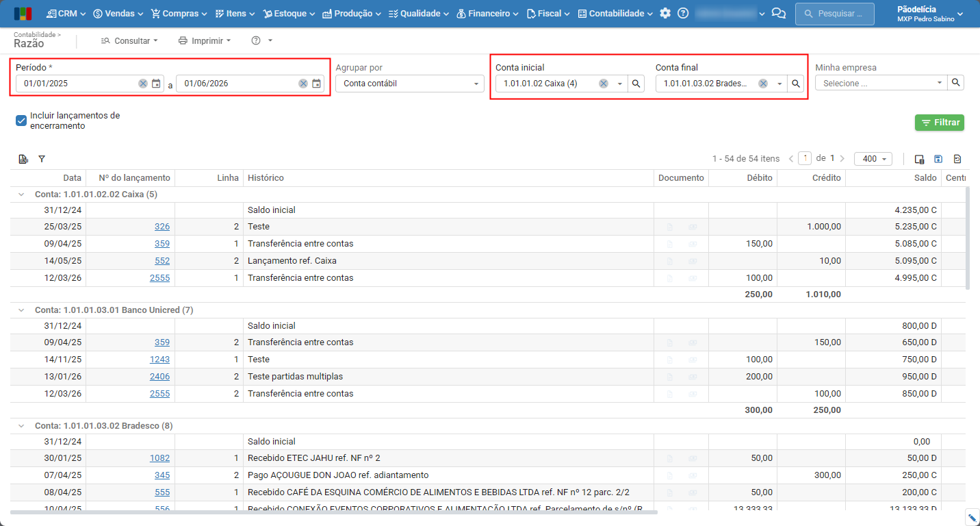Viewport: 980px width, 526px height.
Task: Open the Minha empresa Selecione dropdown
Action: [x=881, y=83]
